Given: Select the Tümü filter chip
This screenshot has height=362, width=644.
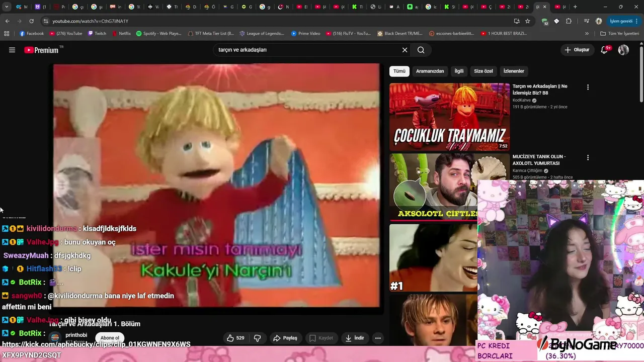Looking at the screenshot, I should point(399,71).
